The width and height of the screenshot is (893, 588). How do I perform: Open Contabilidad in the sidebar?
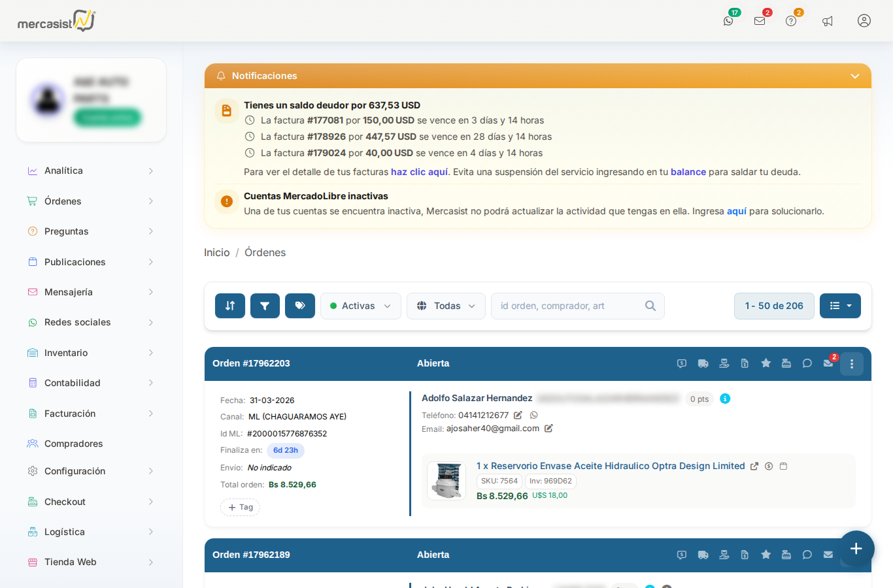[x=91, y=383]
